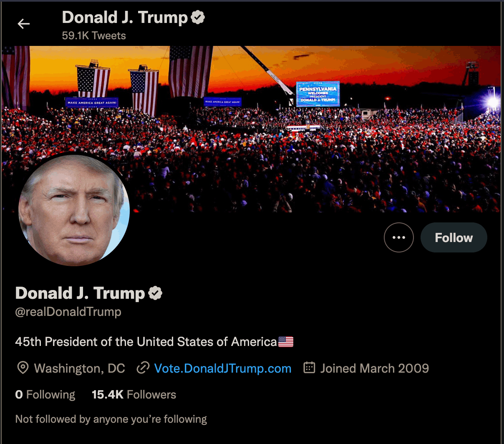
Task: Click the Donald J. Trump header title
Action: coord(125,18)
